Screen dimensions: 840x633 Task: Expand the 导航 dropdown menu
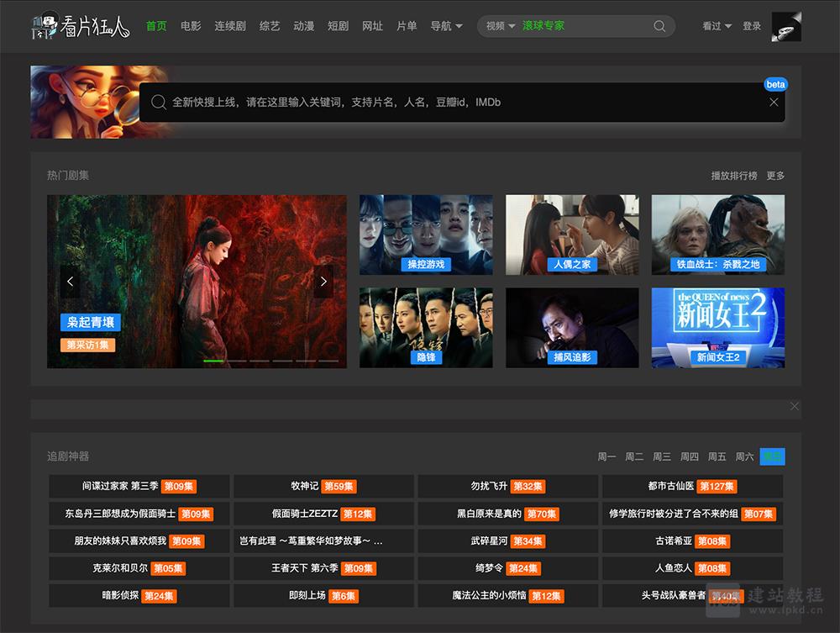(x=446, y=26)
